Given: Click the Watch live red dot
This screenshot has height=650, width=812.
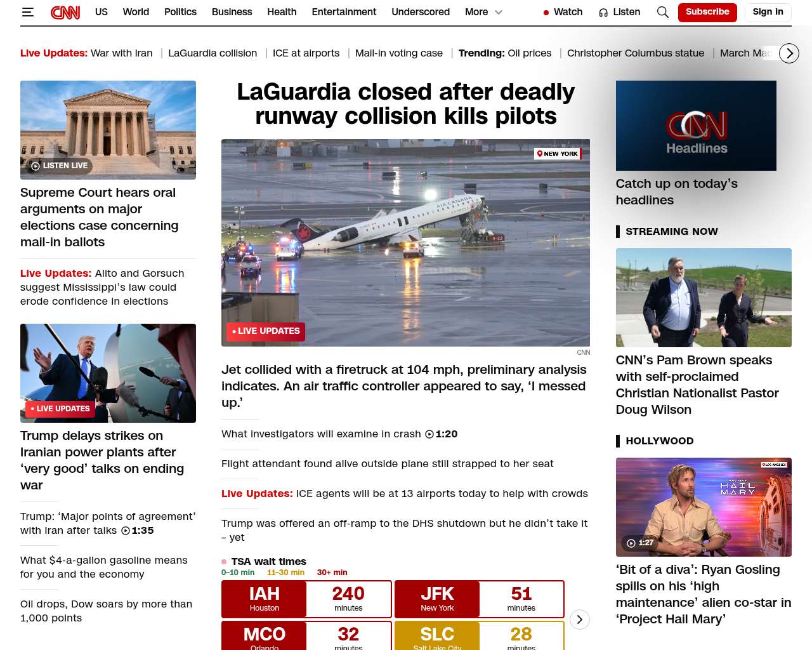Looking at the screenshot, I should 546,13.
